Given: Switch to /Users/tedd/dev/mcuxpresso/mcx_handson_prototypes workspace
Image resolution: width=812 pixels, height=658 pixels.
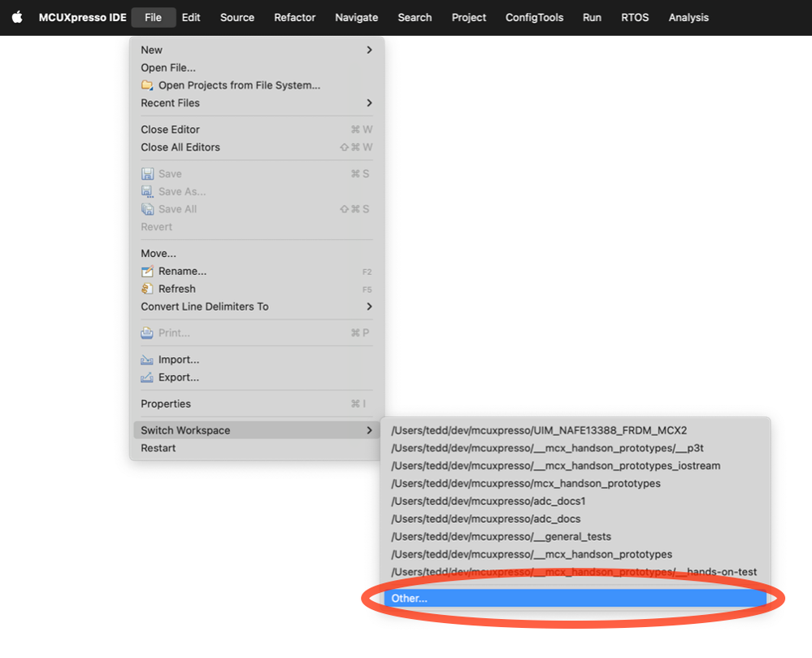Looking at the screenshot, I should pos(575,483).
